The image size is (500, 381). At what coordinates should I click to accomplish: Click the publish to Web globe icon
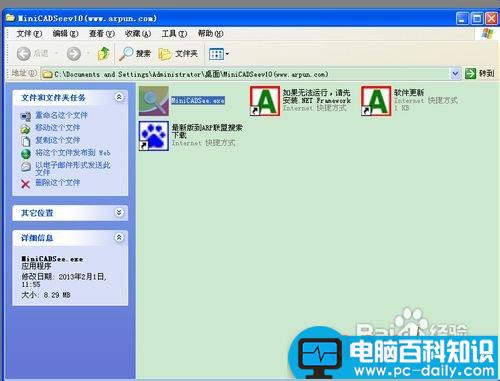26,154
